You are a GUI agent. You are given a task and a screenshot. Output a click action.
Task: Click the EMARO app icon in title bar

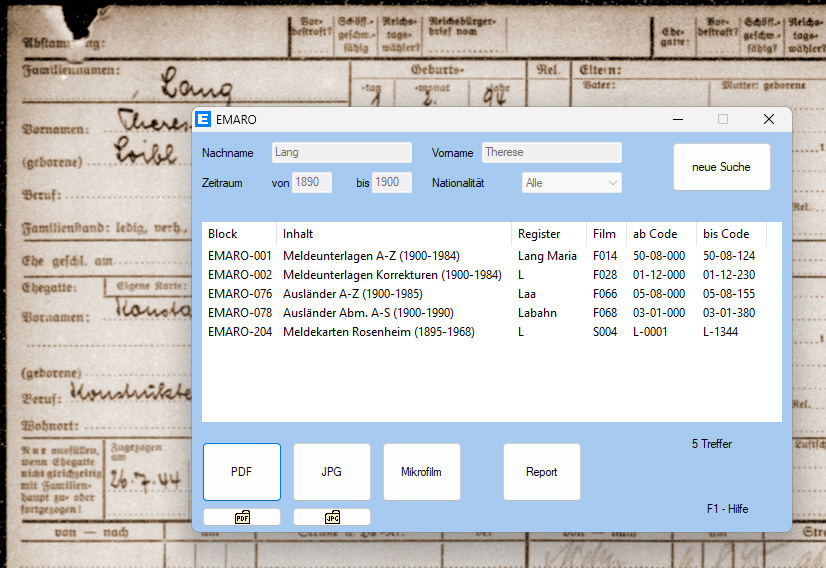(x=204, y=119)
